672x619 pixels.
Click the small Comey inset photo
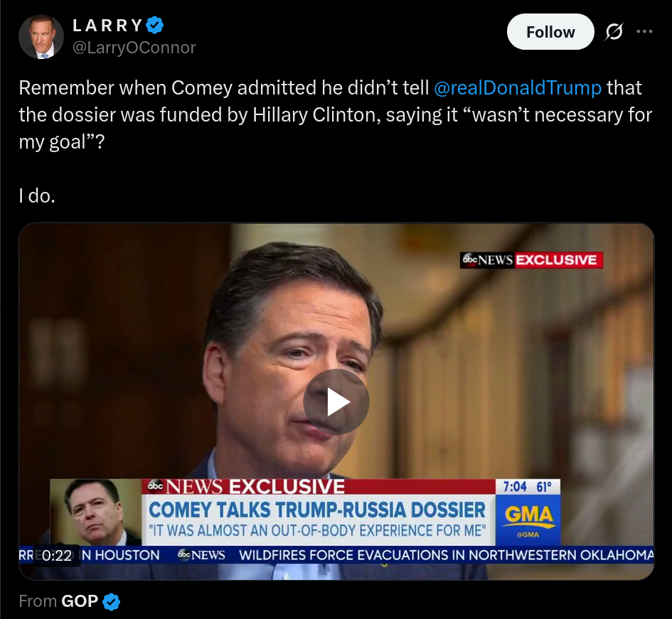coord(95,512)
